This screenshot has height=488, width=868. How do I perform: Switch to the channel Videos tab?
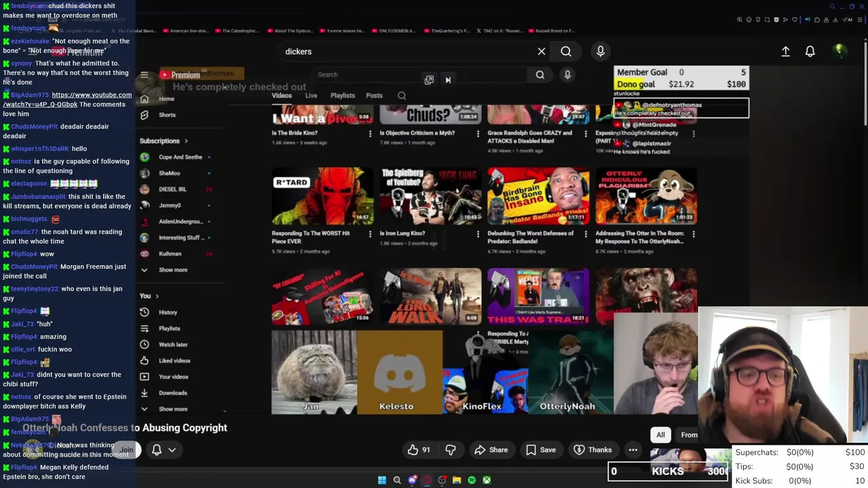[281, 96]
